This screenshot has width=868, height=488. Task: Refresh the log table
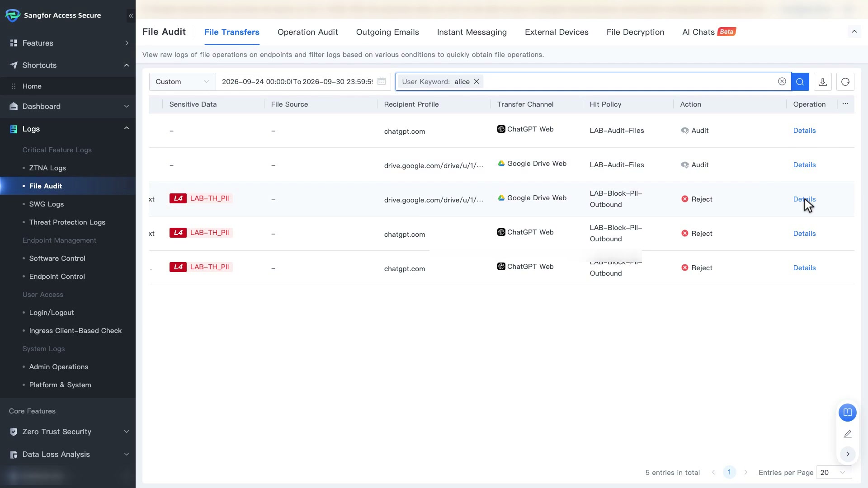click(845, 82)
